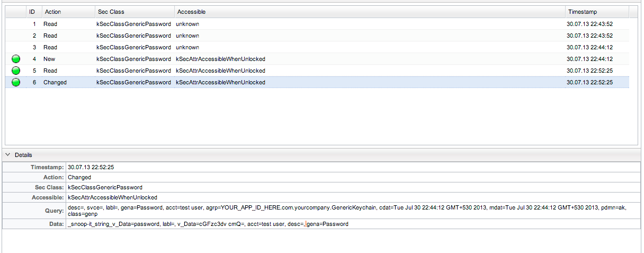Viewport: 644px width, 253px height.
Task: Click the Data field value text
Action: coord(208,224)
